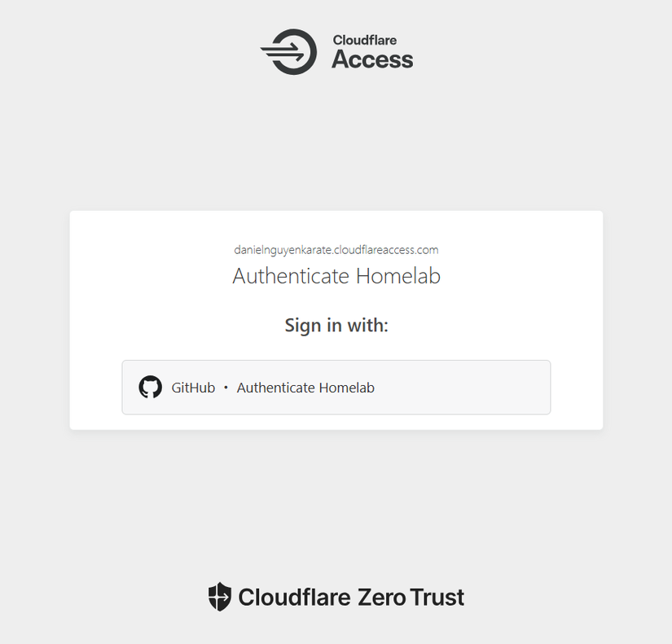Click the "GitHub" label in the sign-in button

(193, 388)
